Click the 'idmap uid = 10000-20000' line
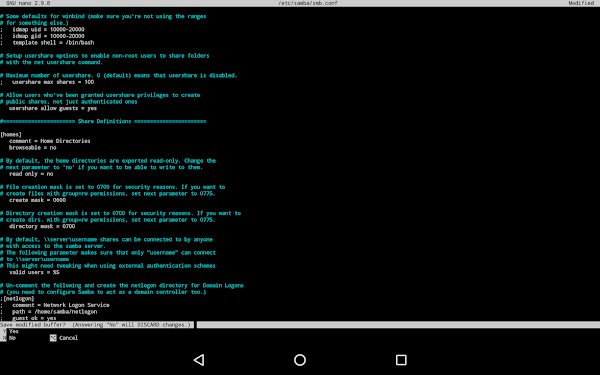Viewport: 600px width, 375px height. [x=42, y=29]
